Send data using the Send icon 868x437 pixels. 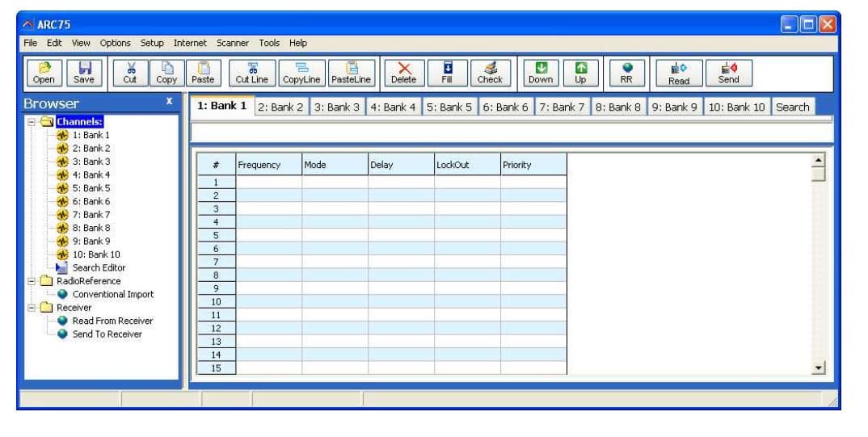point(728,73)
